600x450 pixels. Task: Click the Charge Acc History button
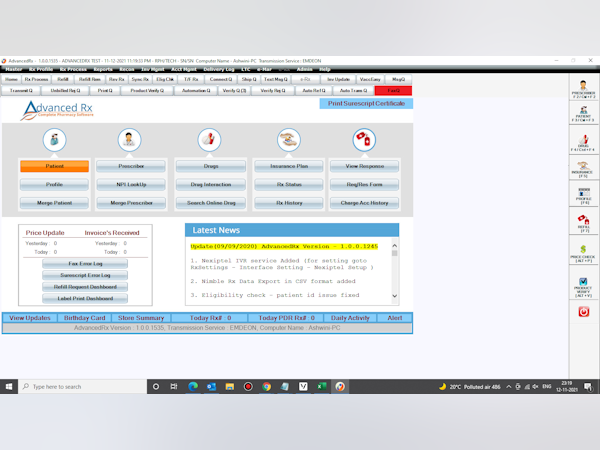tap(364, 203)
